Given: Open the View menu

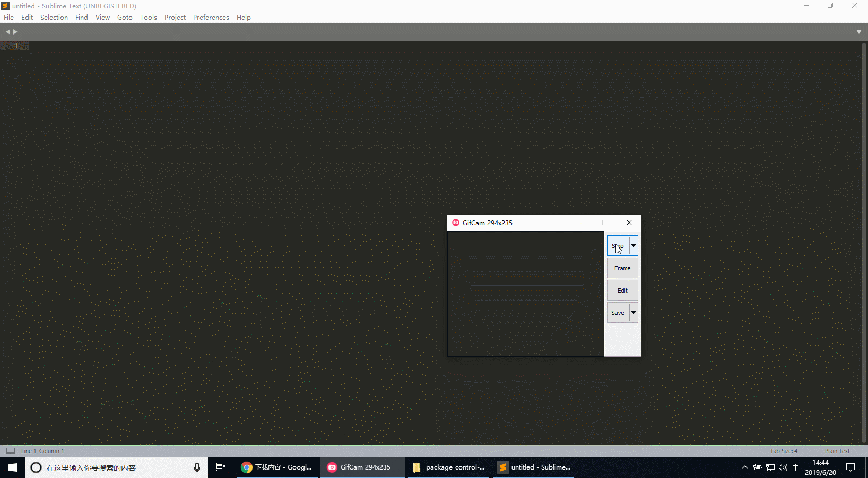Looking at the screenshot, I should 103,18.
